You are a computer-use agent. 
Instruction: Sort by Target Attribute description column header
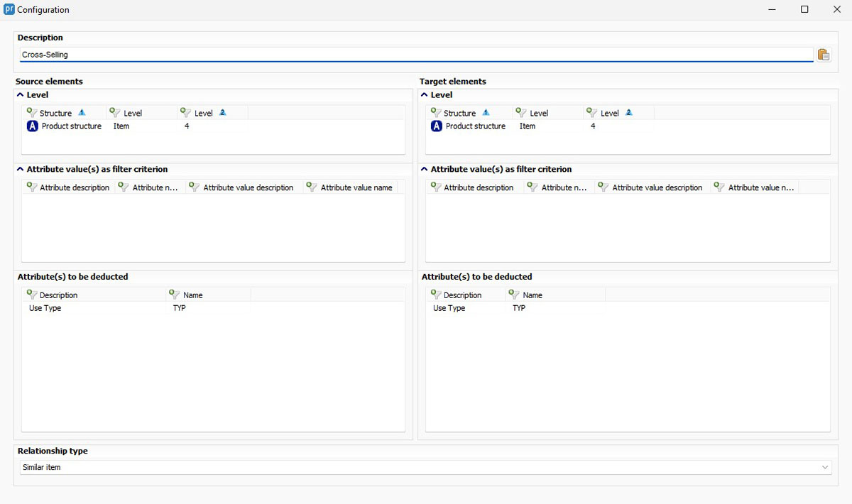pyautogui.click(x=479, y=187)
